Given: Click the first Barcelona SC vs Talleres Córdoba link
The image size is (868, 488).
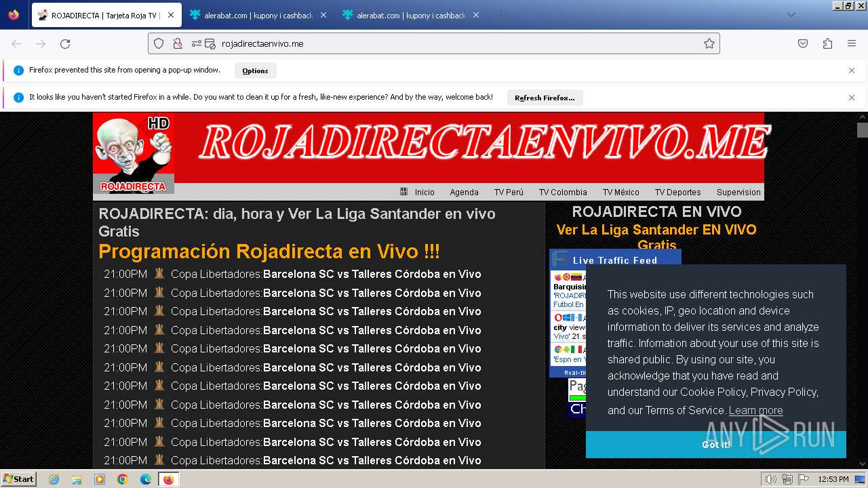Looking at the screenshot, I should pyautogui.click(x=372, y=274).
